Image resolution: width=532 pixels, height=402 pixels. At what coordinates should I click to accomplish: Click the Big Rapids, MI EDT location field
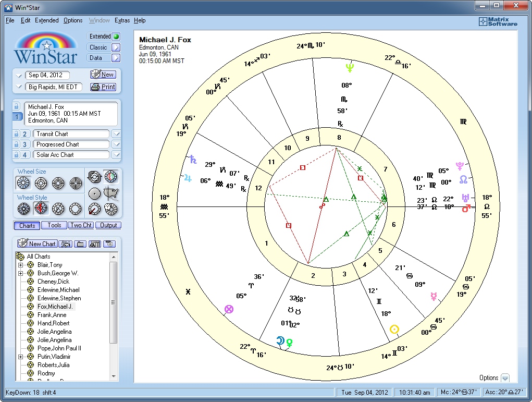pyautogui.click(x=53, y=87)
